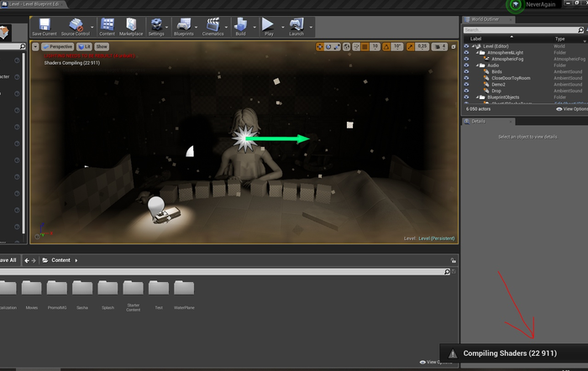Toggle visibility eye for AtmosphericFog actor
588x371 pixels.
tap(467, 59)
